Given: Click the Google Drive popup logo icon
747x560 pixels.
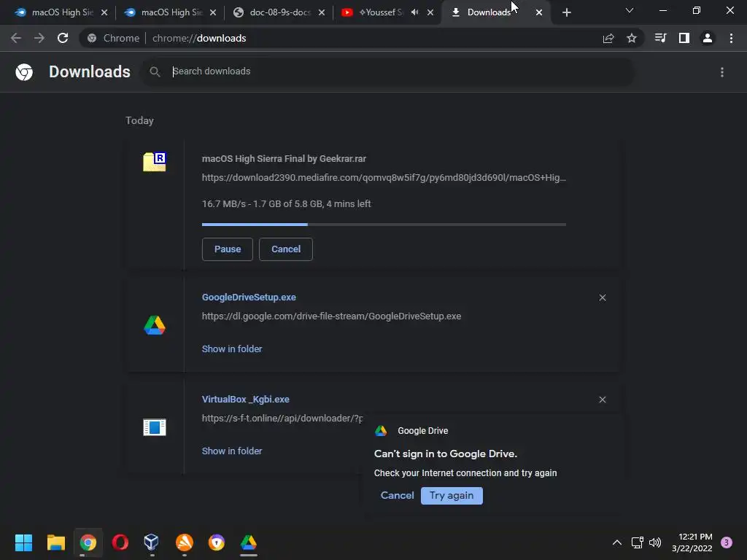Looking at the screenshot, I should coord(381,431).
